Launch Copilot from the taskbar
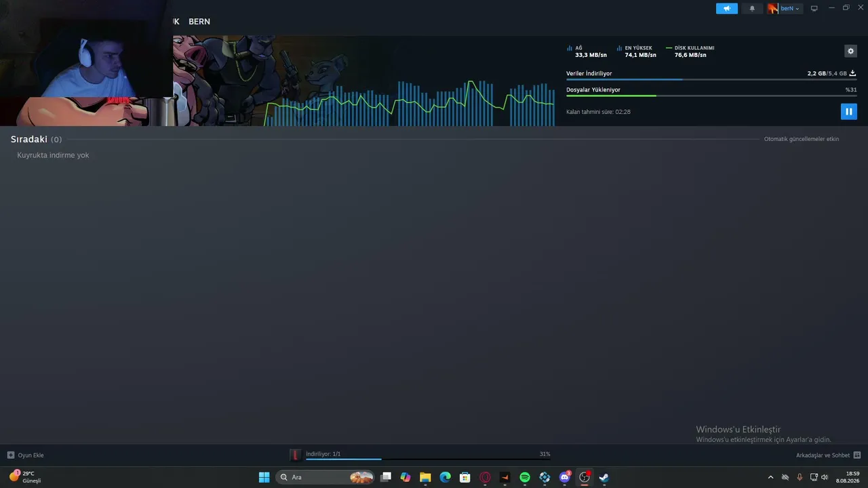Viewport: 868px width, 488px height. pyautogui.click(x=406, y=477)
